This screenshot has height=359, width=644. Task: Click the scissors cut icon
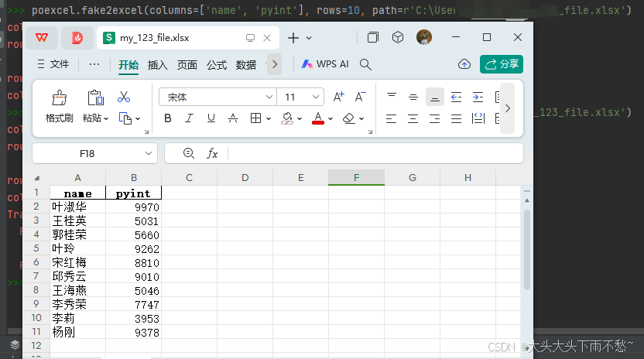(x=124, y=97)
